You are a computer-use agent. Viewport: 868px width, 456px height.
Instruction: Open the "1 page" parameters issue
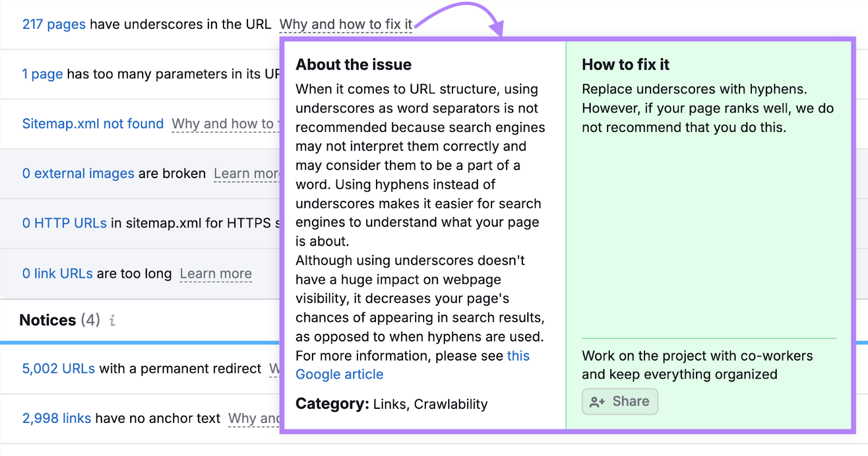point(42,74)
